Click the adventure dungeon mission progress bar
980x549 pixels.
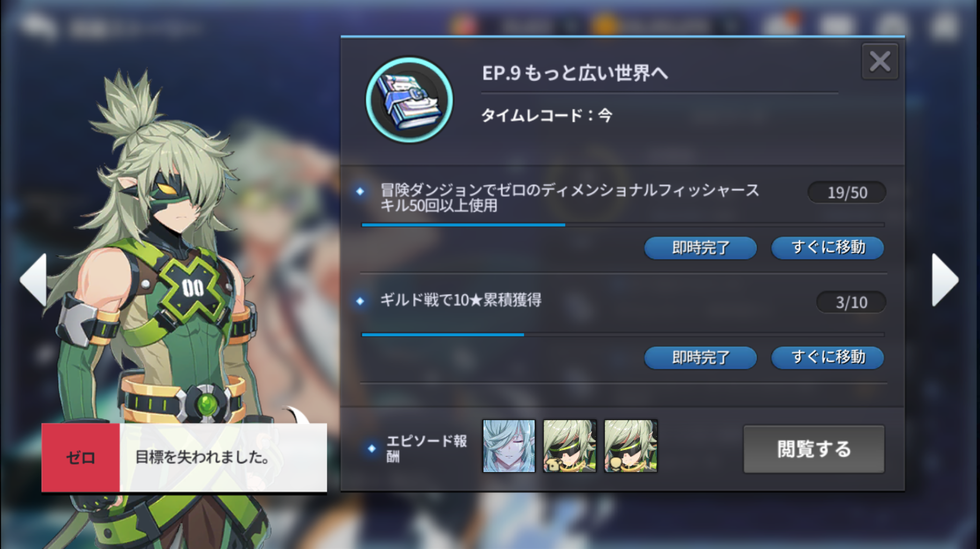(623, 225)
